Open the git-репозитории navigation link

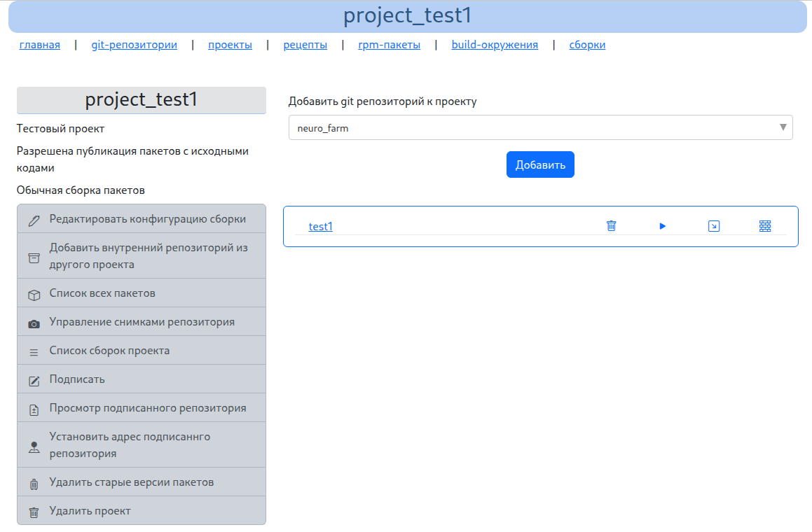point(134,45)
